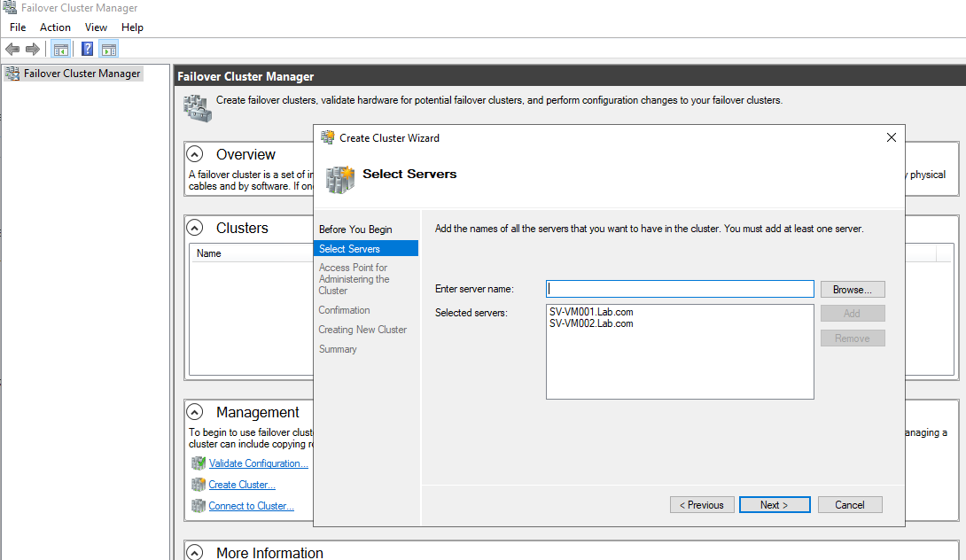Image resolution: width=966 pixels, height=560 pixels.
Task: Open Help via the question mark icon
Action: click(x=88, y=49)
